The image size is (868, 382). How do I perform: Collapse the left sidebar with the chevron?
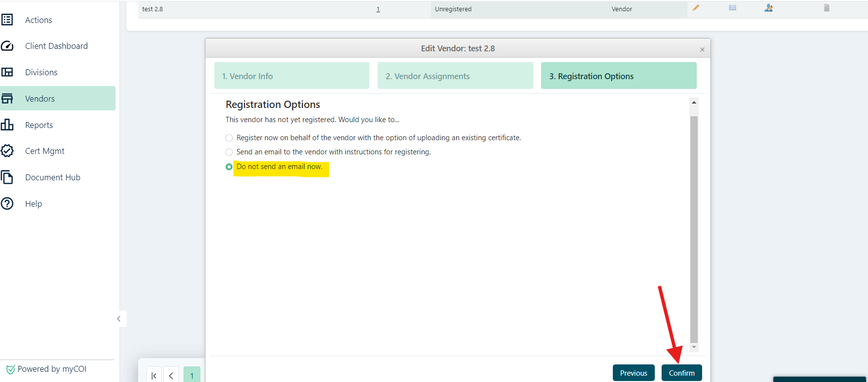(119, 319)
